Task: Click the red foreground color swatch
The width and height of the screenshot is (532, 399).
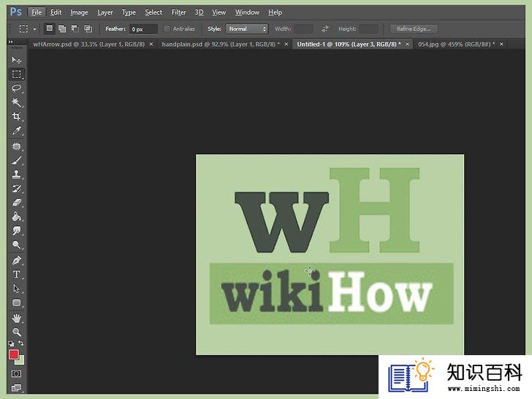Action: pyautogui.click(x=13, y=354)
